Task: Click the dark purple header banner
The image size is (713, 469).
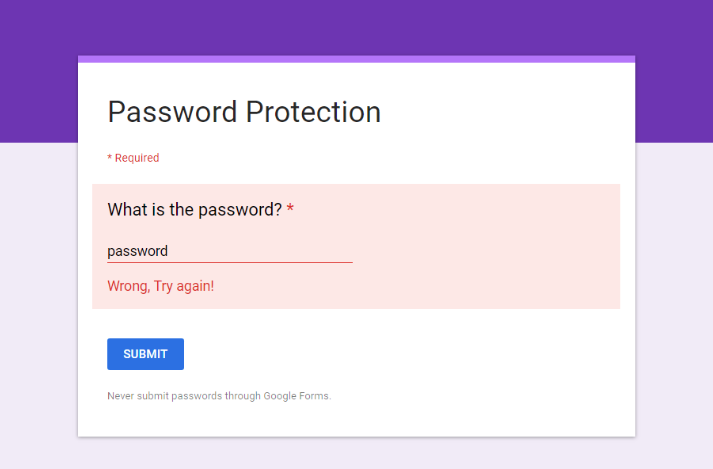Action: [x=356, y=25]
